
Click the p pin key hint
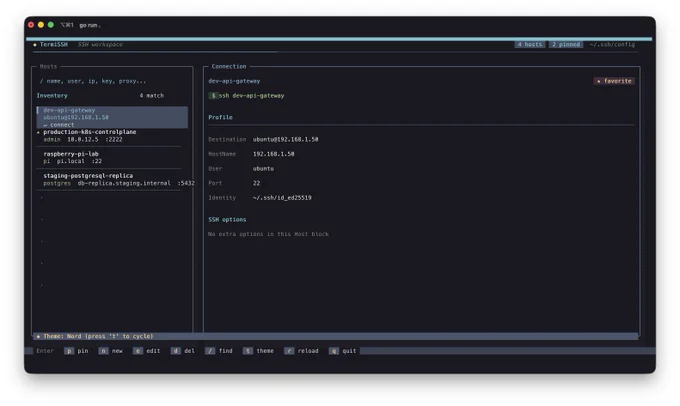[x=76, y=351]
